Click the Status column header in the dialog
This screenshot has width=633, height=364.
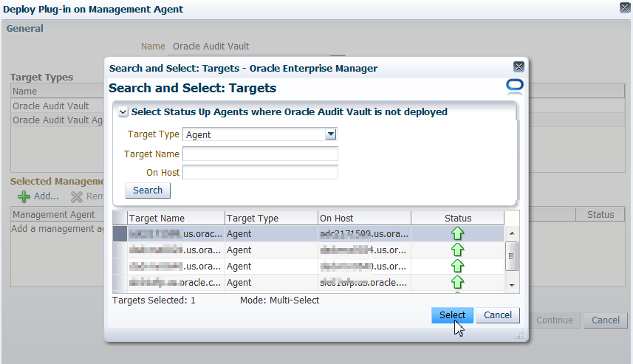coord(458,218)
